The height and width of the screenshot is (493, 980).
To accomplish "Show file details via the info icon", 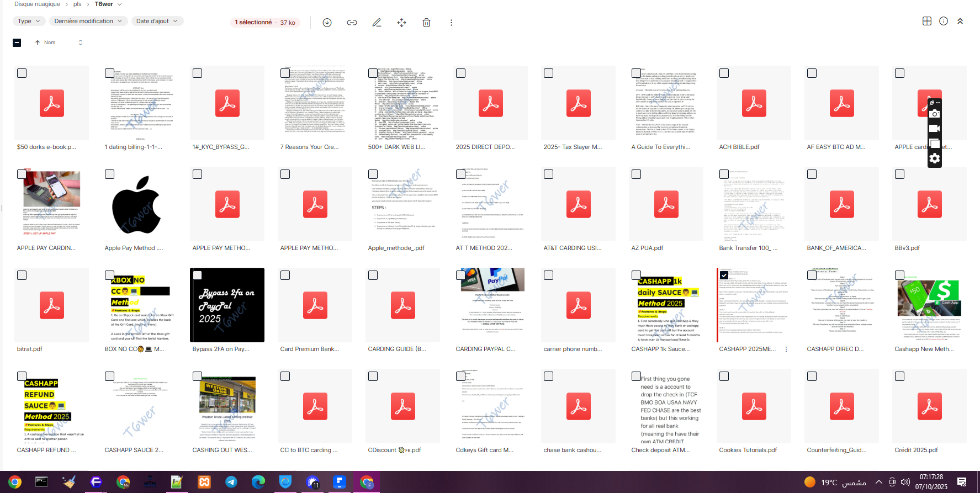I will click(x=944, y=21).
